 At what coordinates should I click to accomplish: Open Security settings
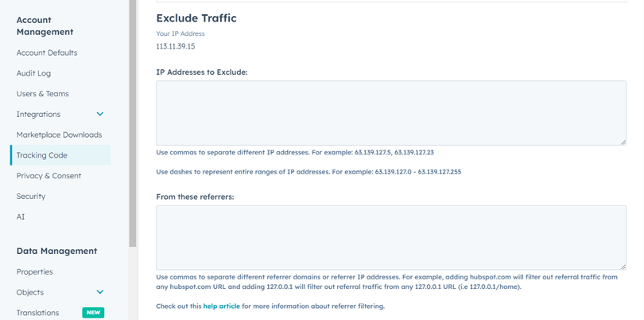(x=31, y=196)
